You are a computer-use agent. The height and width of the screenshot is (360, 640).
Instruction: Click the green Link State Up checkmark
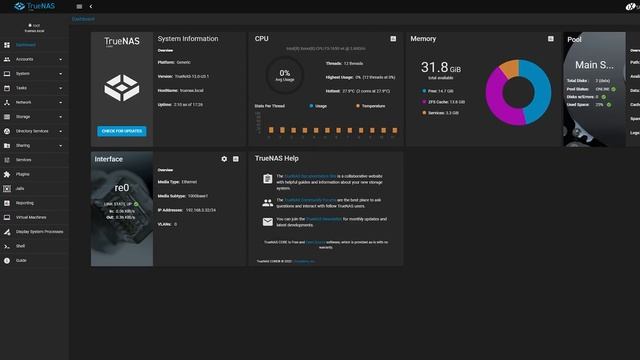(x=136, y=204)
